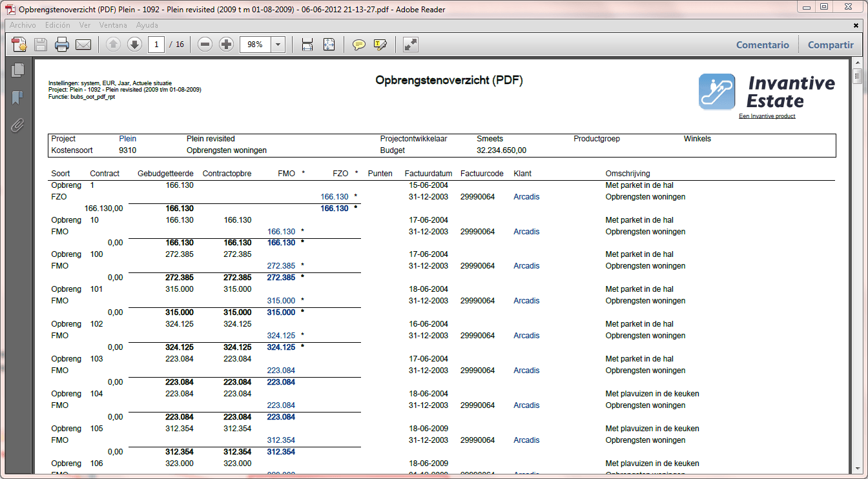Zoom out with minus button

pos(205,45)
